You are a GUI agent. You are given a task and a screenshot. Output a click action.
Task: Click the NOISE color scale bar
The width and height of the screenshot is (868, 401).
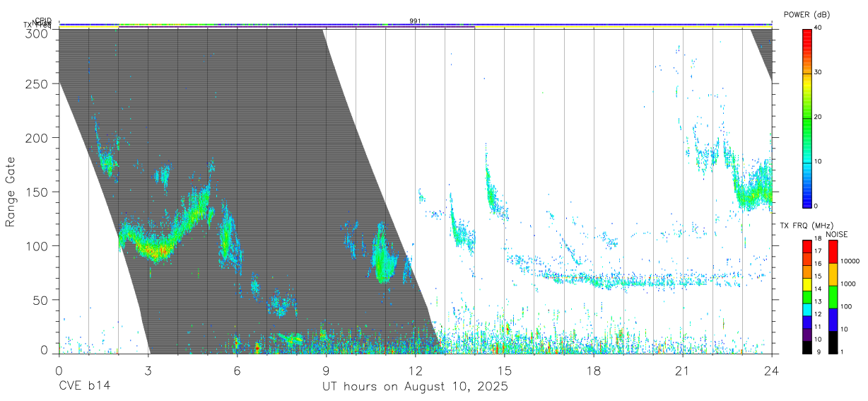(x=833, y=297)
